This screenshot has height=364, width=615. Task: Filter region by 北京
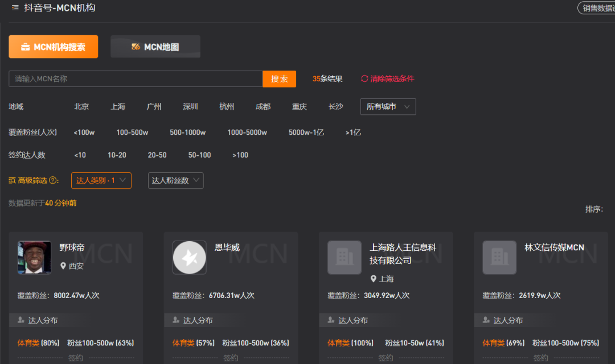pos(81,106)
